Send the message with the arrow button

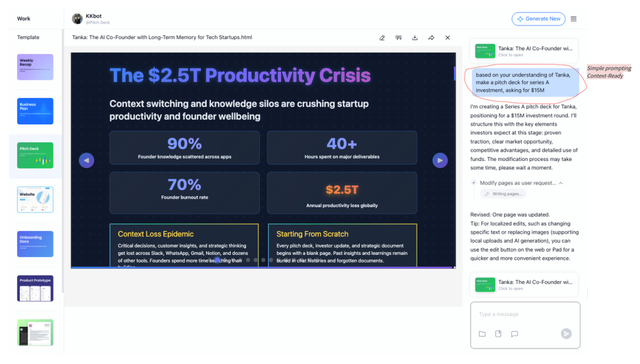pos(566,334)
